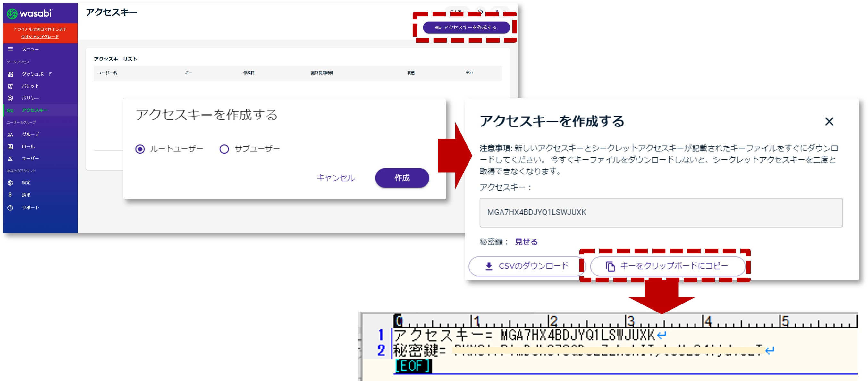Click the role badge icon for ロール
The width and height of the screenshot is (868, 381).
pyautogui.click(x=10, y=146)
